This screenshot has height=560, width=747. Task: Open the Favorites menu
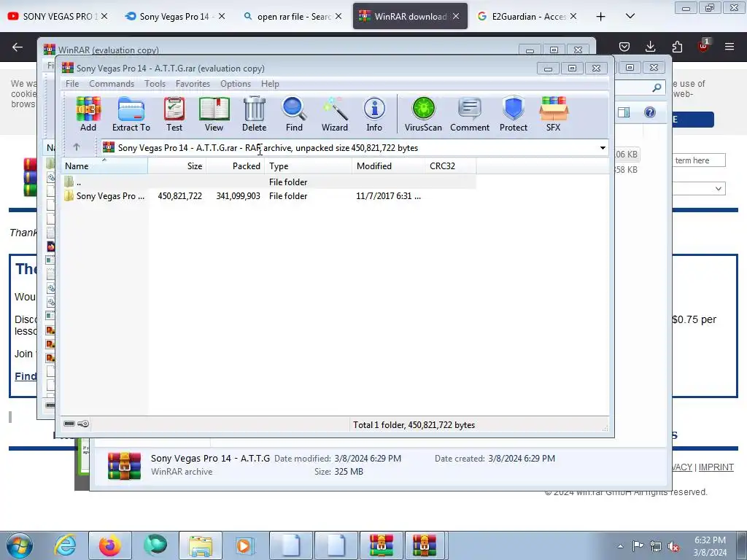click(x=193, y=83)
